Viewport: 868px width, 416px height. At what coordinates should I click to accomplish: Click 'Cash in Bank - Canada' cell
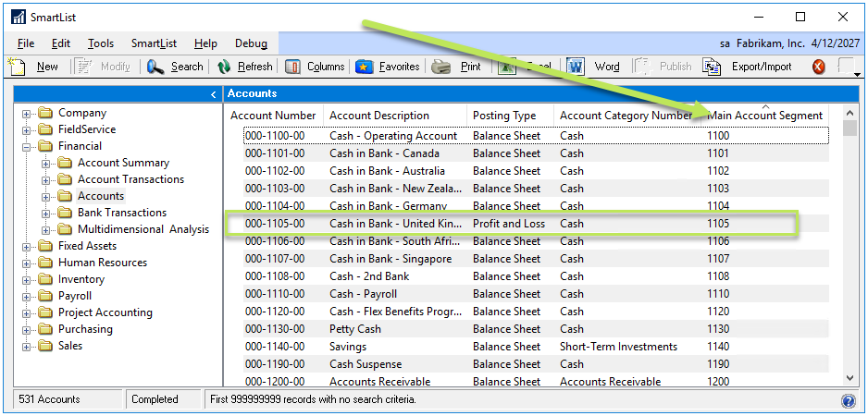(384, 153)
